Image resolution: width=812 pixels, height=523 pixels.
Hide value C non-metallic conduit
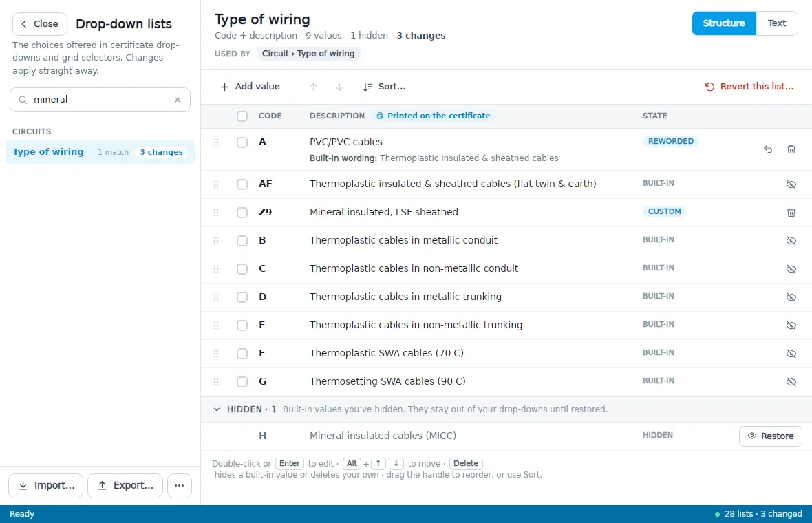(x=791, y=269)
